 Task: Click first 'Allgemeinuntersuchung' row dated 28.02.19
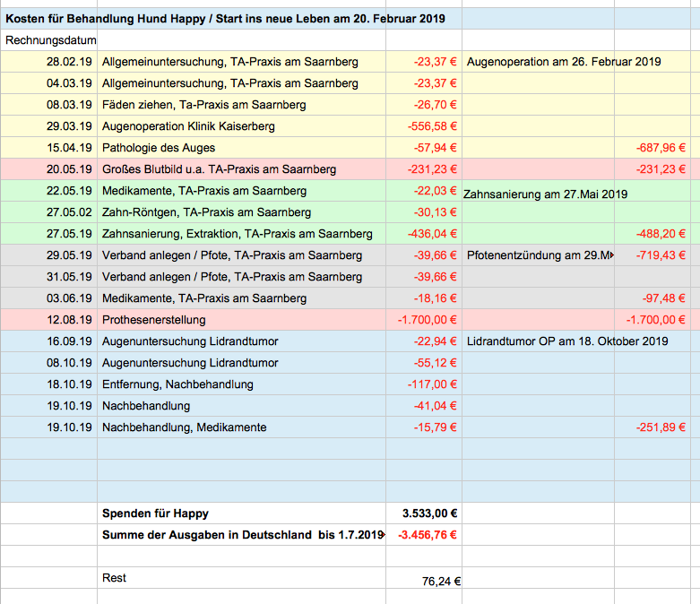(x=241, y=62)
